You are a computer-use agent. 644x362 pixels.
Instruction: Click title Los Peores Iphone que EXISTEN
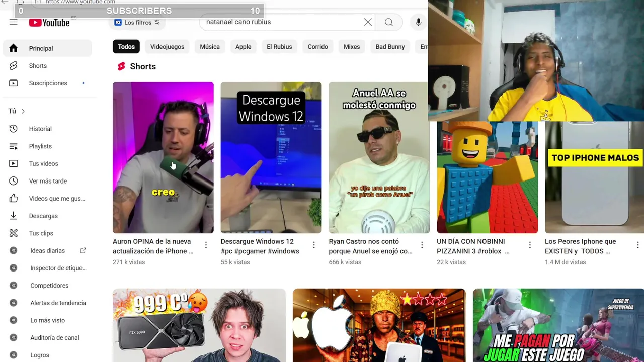click(581, 246)
